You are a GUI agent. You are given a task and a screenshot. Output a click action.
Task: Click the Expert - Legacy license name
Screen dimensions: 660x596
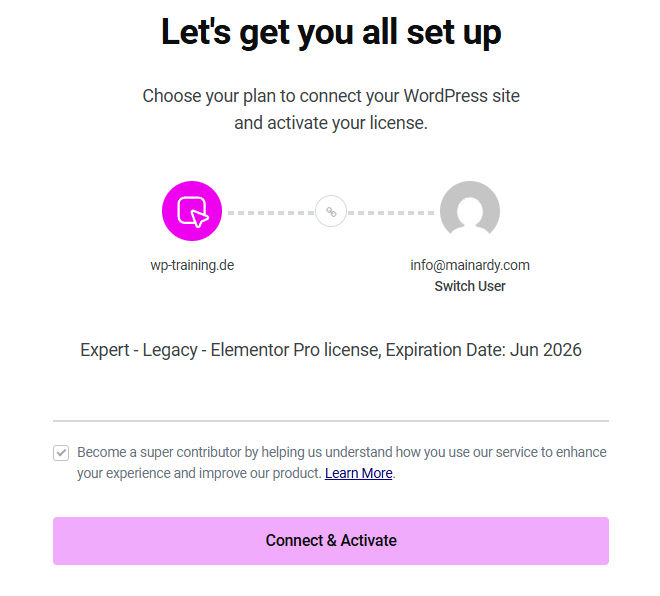tap(142, 350)
